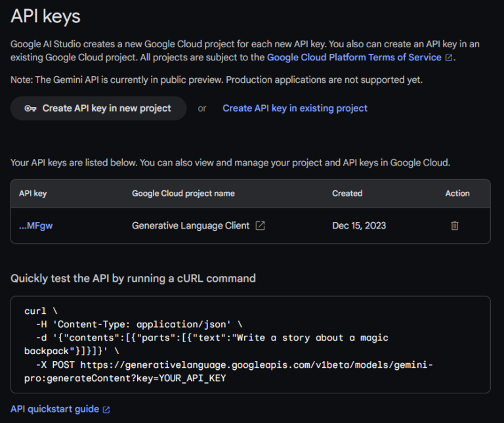Click the API key column header
The width and height of the screenshot is (504, 423).
point(33,194)
